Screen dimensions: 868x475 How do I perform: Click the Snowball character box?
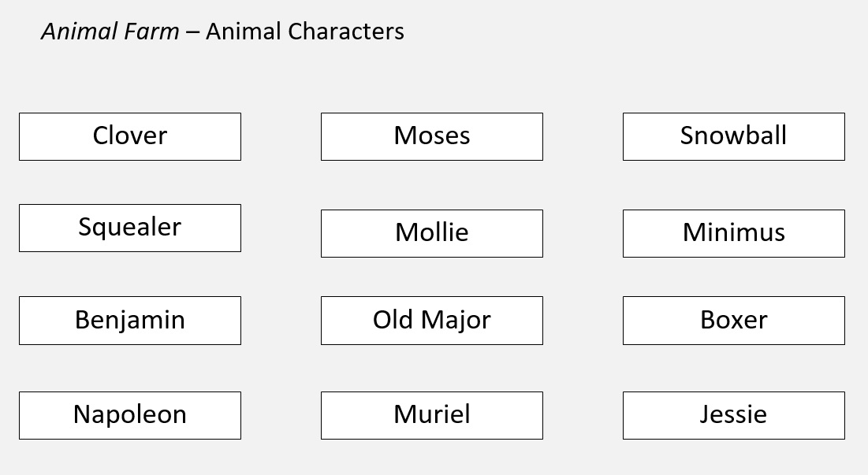733,136
